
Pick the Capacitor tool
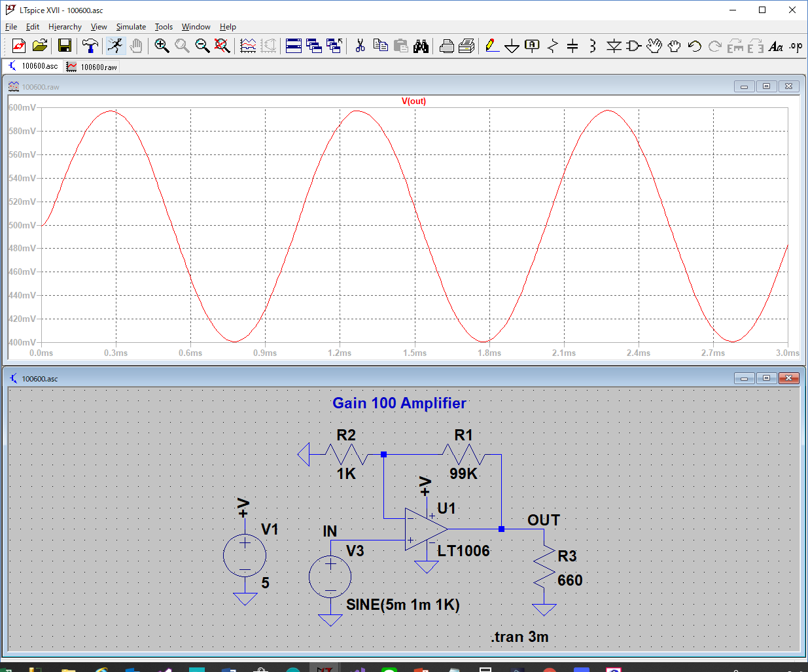[572, 46]
